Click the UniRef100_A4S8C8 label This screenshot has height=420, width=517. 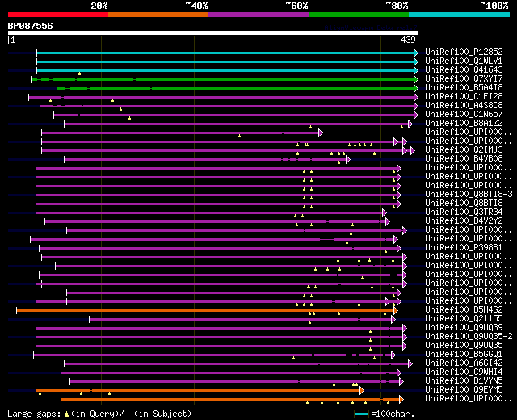click(464, 106)
